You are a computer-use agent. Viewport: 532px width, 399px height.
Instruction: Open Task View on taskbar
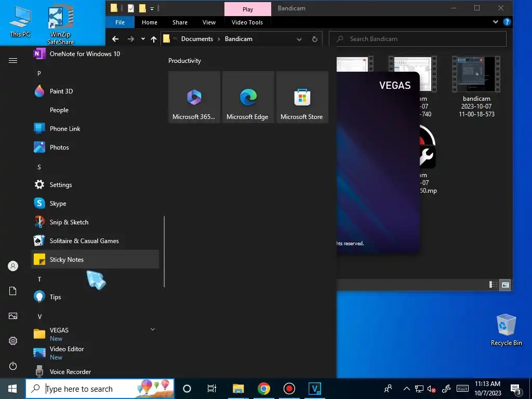click(x=212, y=389)
